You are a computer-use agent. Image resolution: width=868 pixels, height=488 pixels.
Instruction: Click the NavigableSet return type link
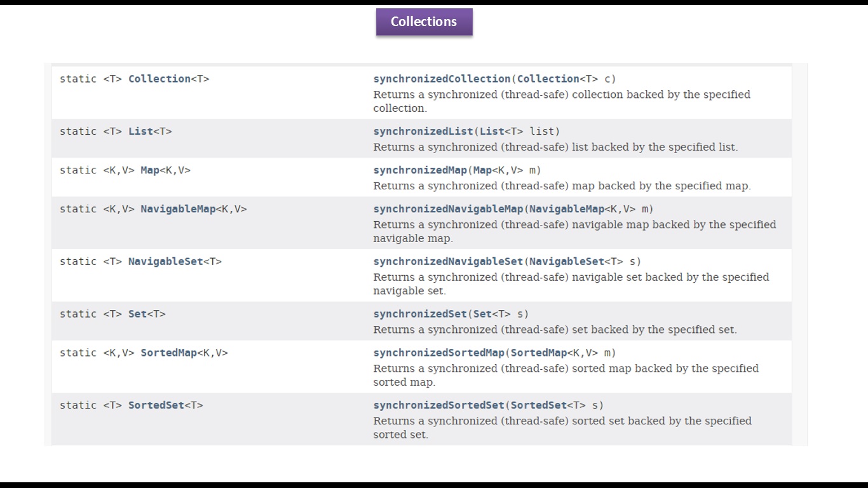tap(165, 262)
